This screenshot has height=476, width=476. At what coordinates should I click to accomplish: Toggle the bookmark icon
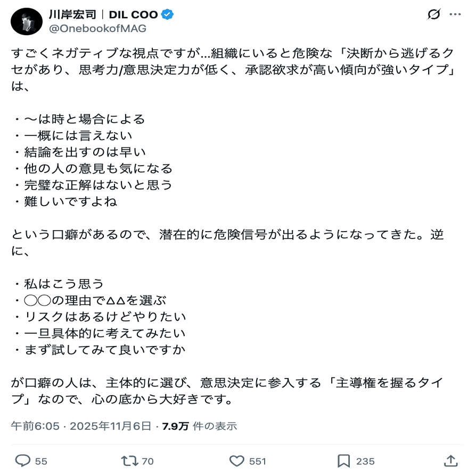pos(343,461)
